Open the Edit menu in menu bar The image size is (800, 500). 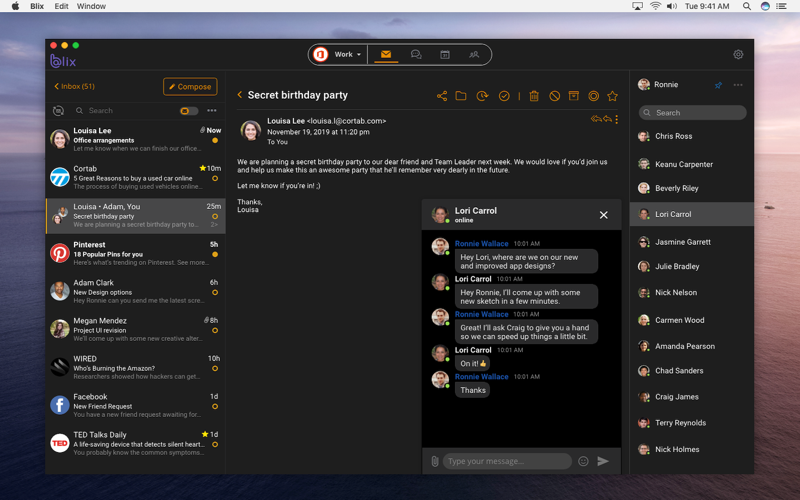61,6
